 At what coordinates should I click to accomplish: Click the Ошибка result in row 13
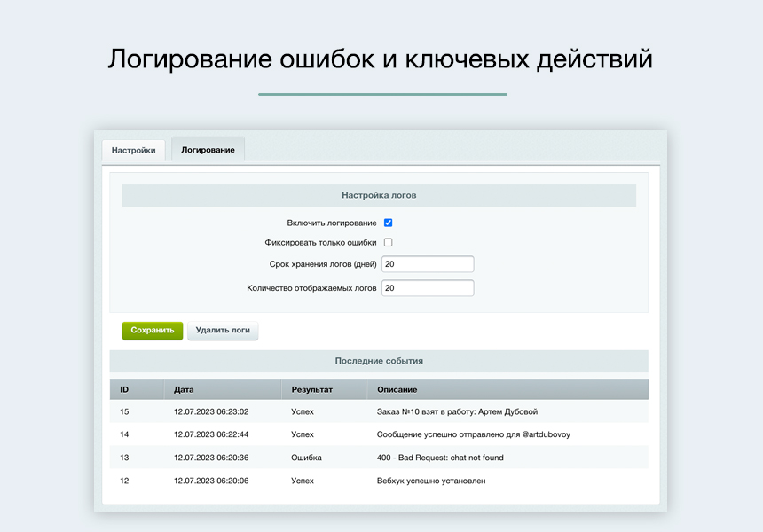(x=304, y=458)
